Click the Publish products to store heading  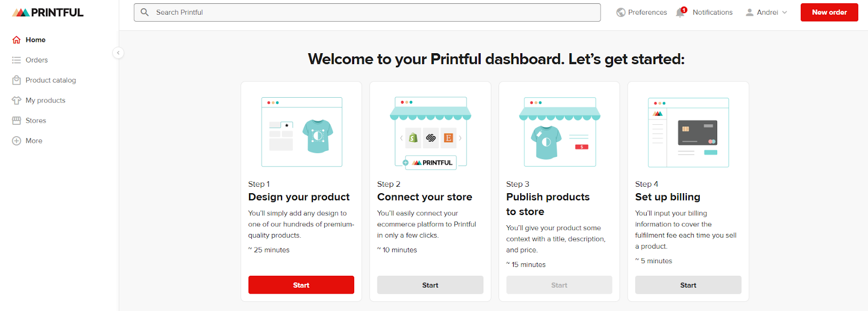(548, 204)
